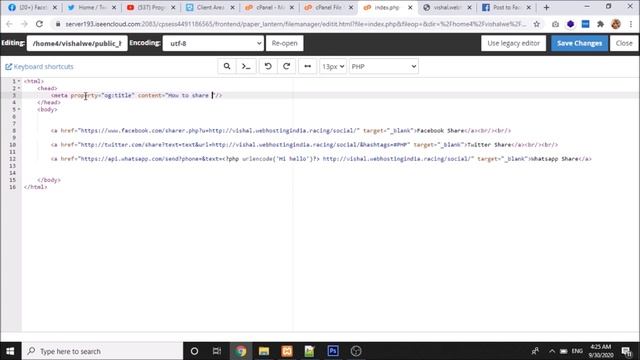
Task: Open a new browser tab
Action: point(546,7)
